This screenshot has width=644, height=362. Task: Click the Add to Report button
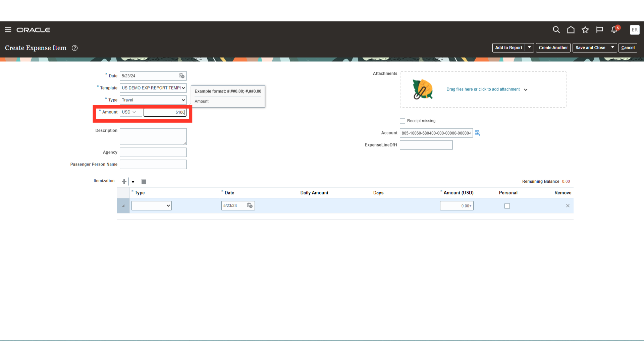(x=508, y=48)
